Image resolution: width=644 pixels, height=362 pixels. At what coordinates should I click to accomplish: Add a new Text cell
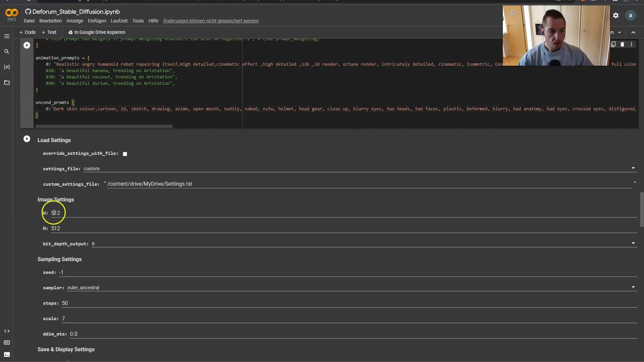point(49,32)
